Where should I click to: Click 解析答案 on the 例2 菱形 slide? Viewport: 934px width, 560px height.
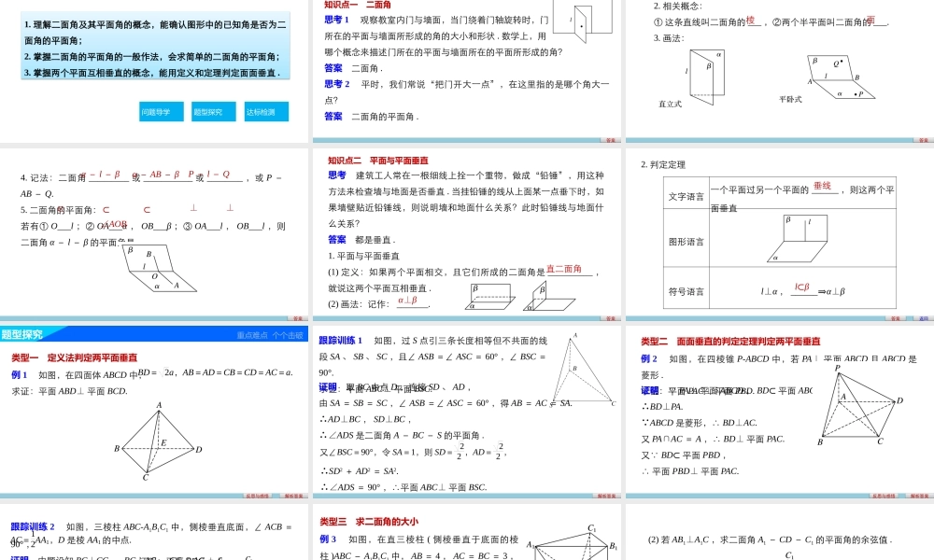pos(919,495)
